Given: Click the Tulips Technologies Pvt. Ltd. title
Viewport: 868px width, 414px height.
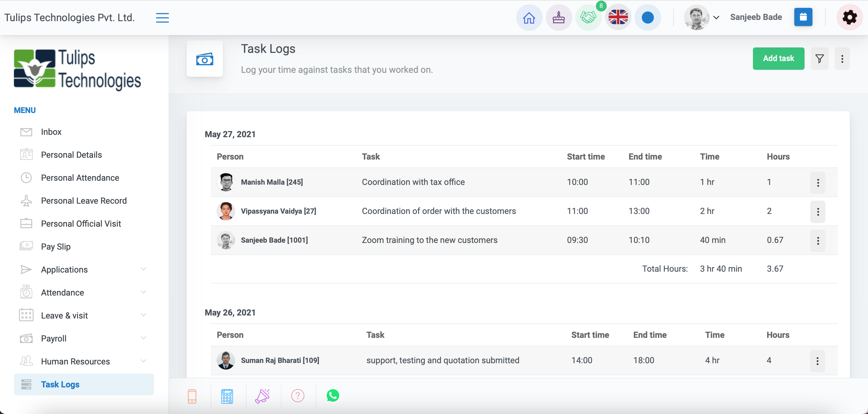Looking at the screenshot, I should pos(69,18).
